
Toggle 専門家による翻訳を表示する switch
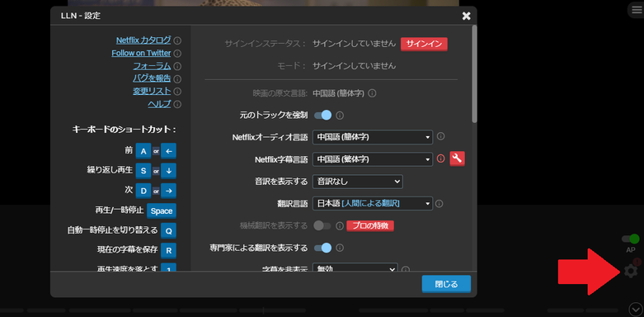(x=322, y=248)
